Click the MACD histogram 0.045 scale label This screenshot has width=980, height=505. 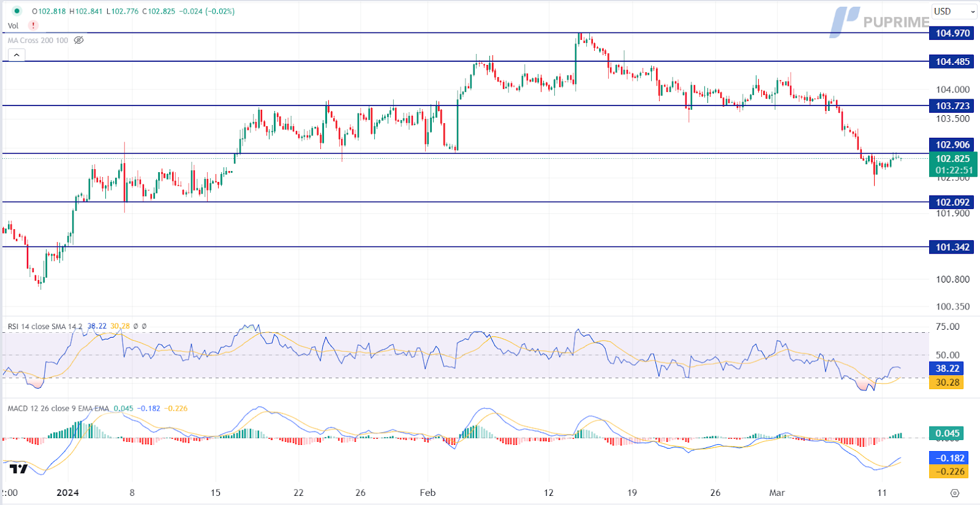tap(947, 433)
